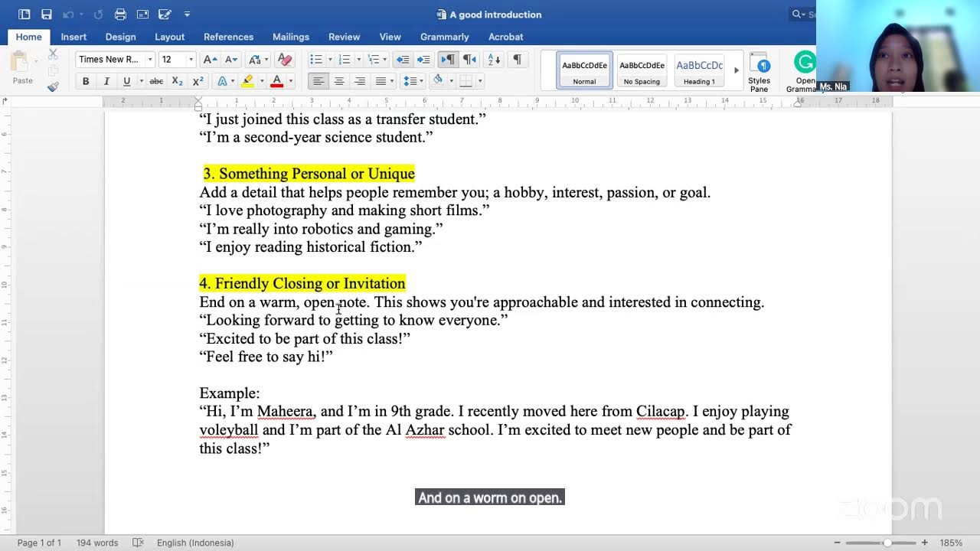Apply the Normal style
The image size is (980, 551).
point(584,70)
